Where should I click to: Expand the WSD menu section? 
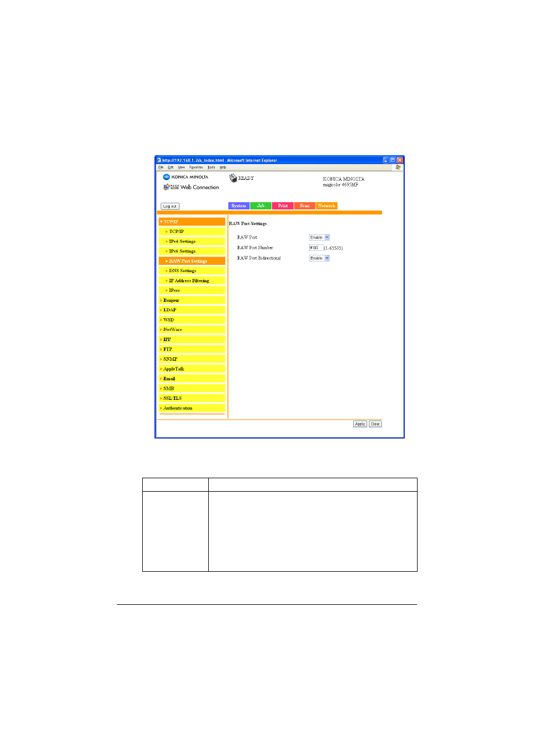(x=192, y=320)
